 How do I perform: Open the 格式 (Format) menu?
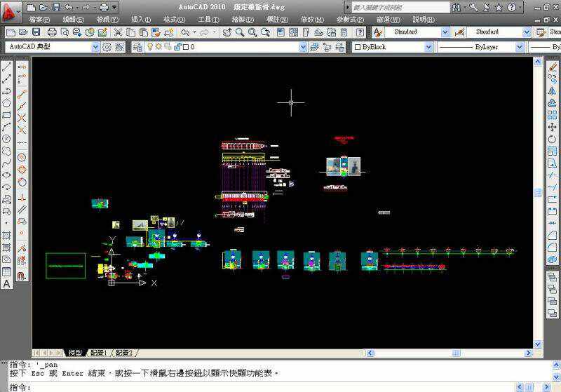(x=174, y=20)
